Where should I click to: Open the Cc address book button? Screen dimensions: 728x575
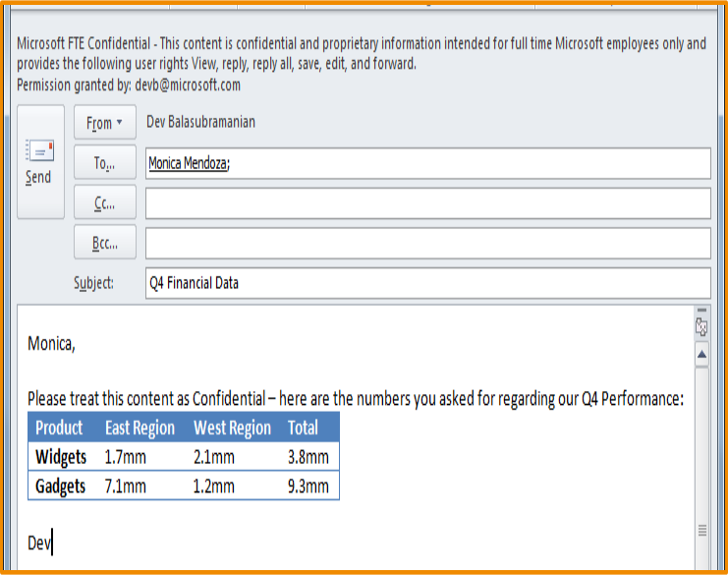pyautogui.click(x=105, y=202)
